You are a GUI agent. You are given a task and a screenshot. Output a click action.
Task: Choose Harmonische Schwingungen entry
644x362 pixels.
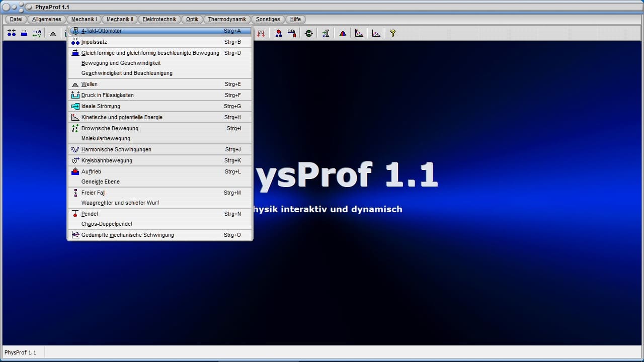pyautogui.click(x=160, y=149)
